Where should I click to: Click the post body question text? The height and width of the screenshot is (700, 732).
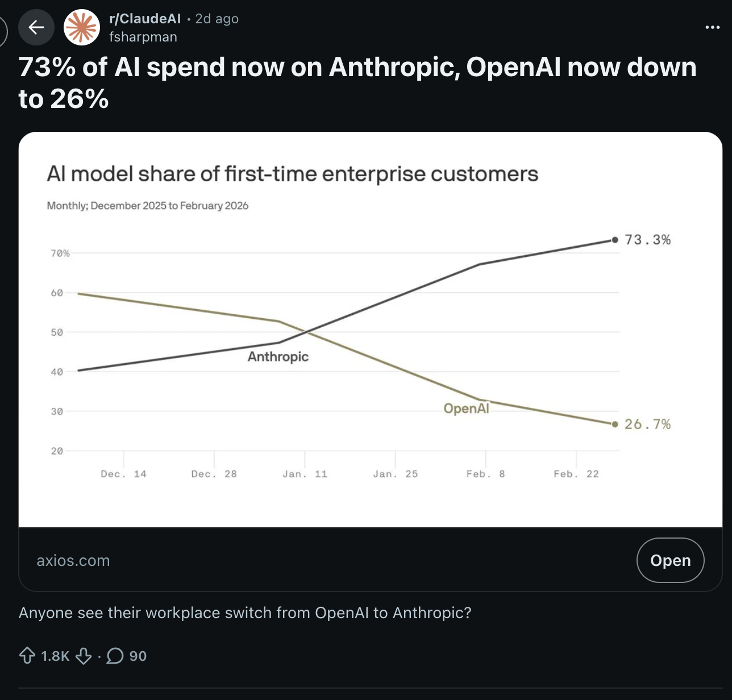pyautogui.click(x=245, y=612)
